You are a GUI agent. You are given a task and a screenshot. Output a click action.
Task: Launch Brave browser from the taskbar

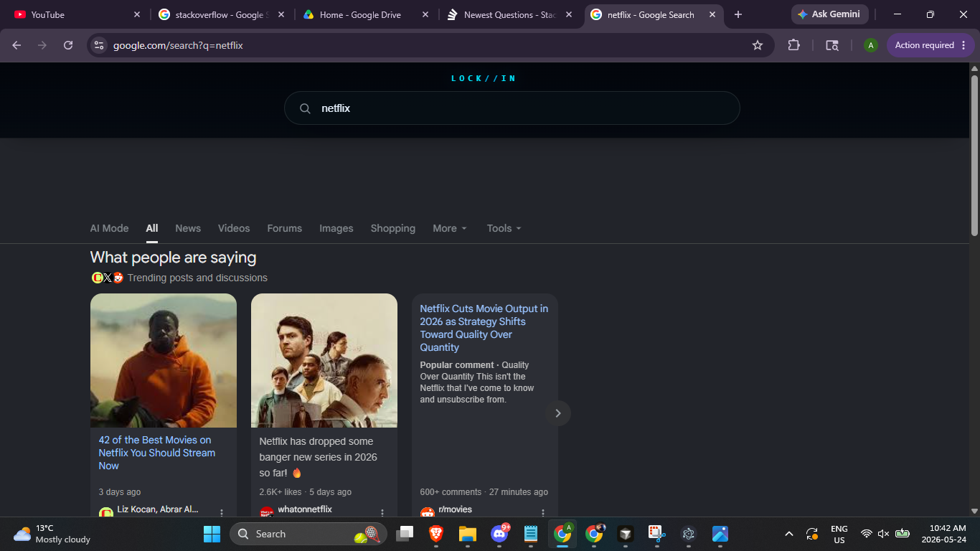pos(436,534)
